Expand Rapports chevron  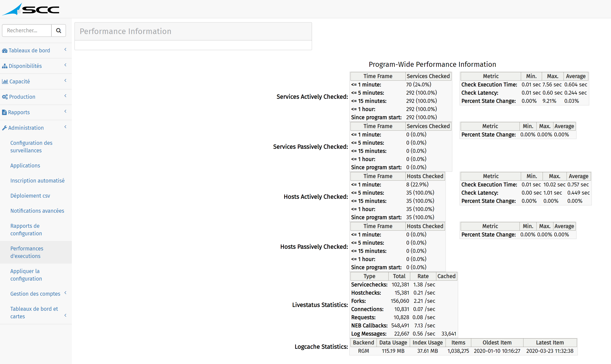pyautogui.click(x=65, y=111)
